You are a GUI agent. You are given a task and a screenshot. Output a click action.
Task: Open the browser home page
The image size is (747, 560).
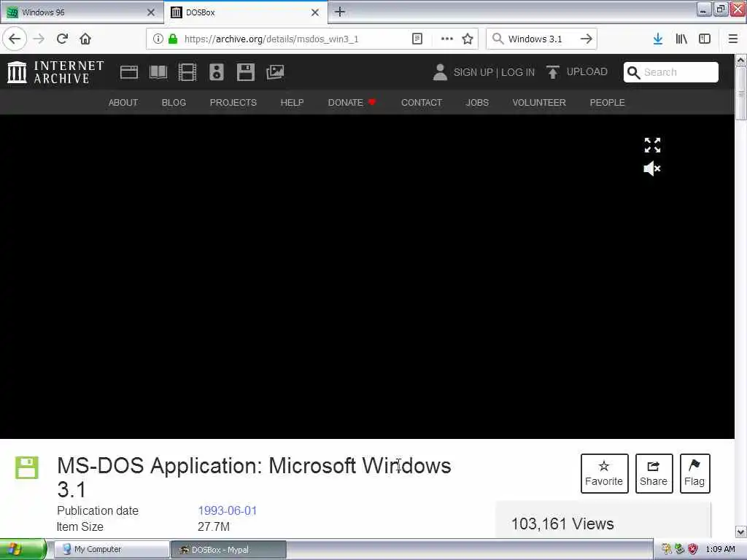[x=85, y=39]
